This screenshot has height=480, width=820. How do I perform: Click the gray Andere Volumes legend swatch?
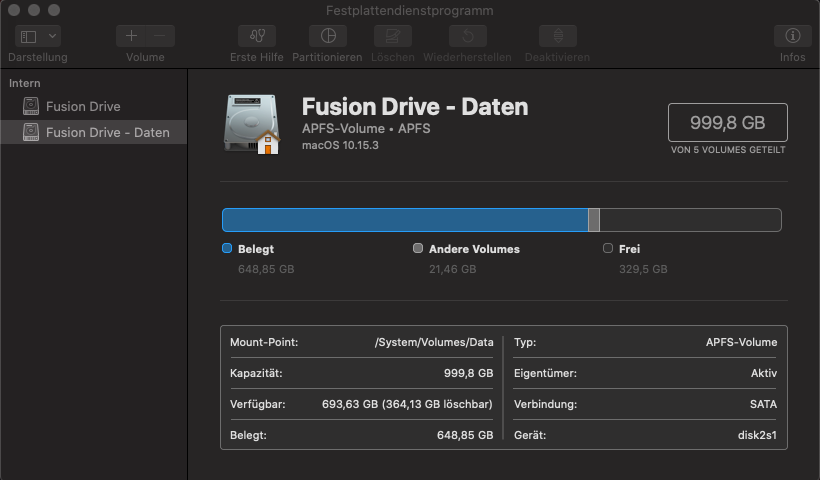(418, 249)
